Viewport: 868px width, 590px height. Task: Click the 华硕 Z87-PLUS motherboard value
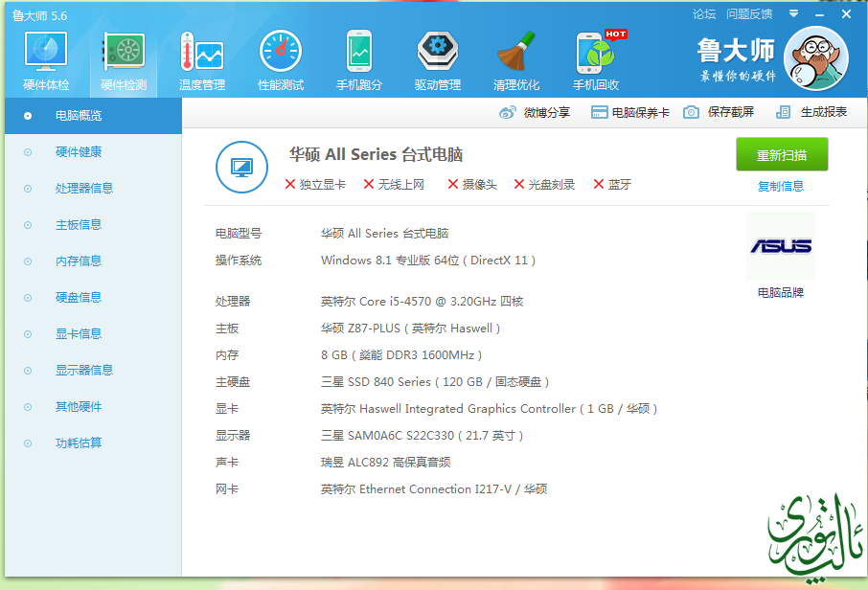point(410,329)
